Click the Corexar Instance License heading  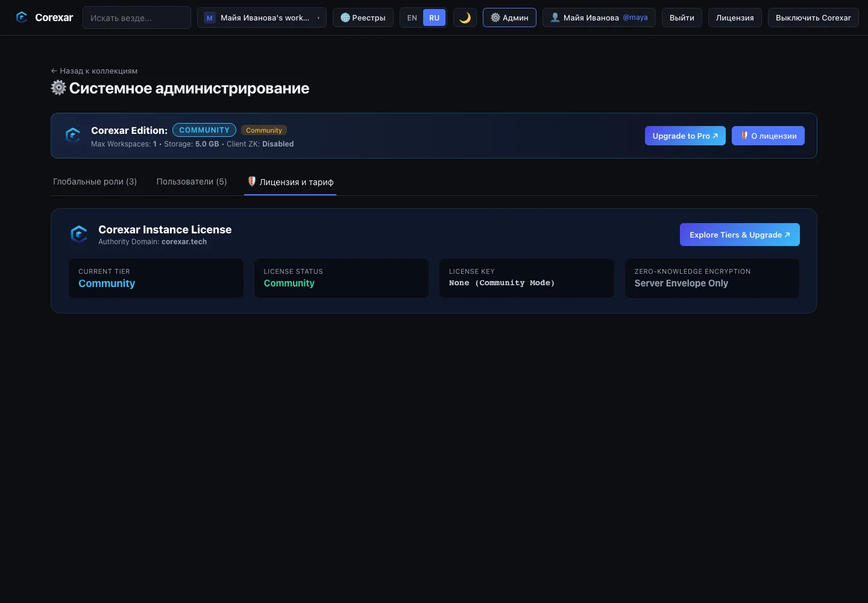click(165, 230)
